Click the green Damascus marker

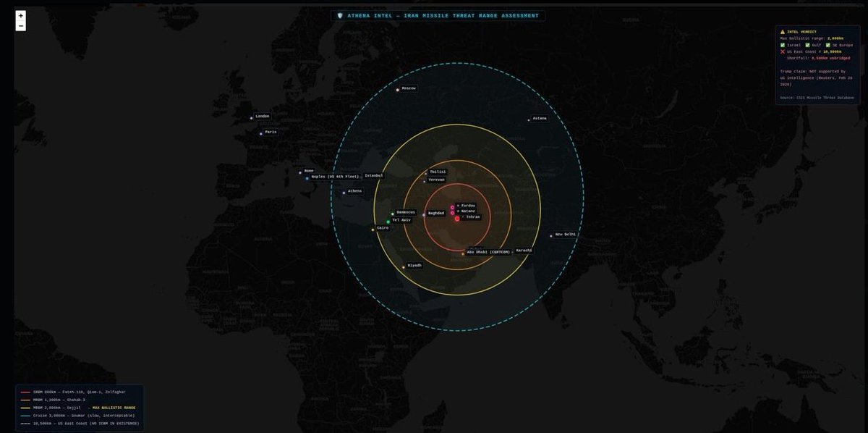click(393, 214)
